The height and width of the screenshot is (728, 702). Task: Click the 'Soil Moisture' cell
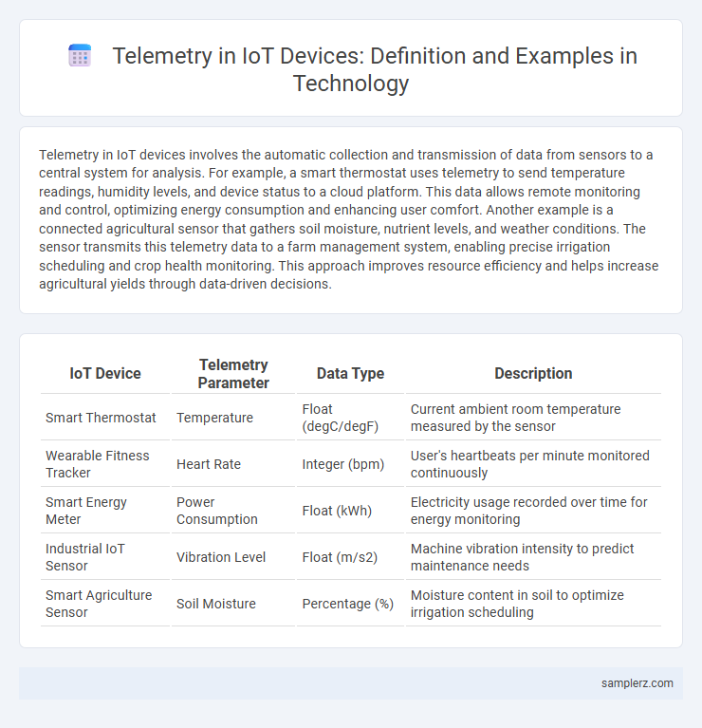coord(233,603)
